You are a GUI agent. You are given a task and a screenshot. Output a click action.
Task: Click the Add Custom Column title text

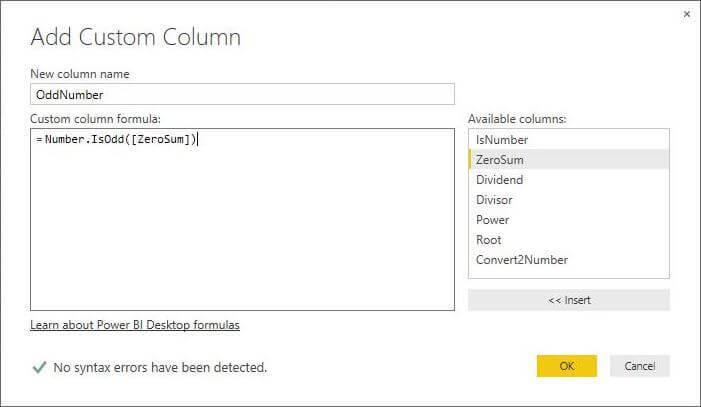(136, 38)
